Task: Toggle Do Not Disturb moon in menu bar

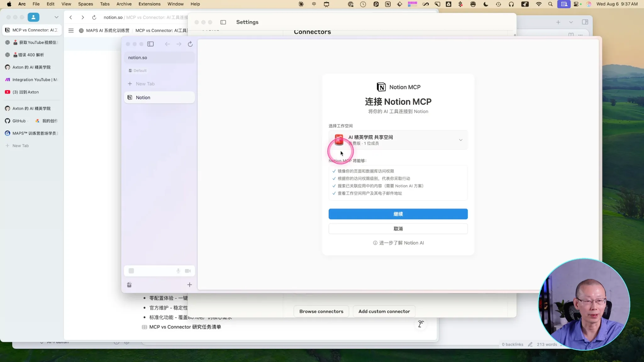Action: 486,4
